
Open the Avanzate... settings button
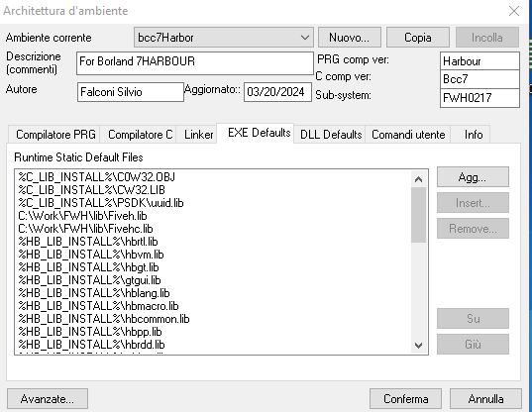click(x=48, y=399)
